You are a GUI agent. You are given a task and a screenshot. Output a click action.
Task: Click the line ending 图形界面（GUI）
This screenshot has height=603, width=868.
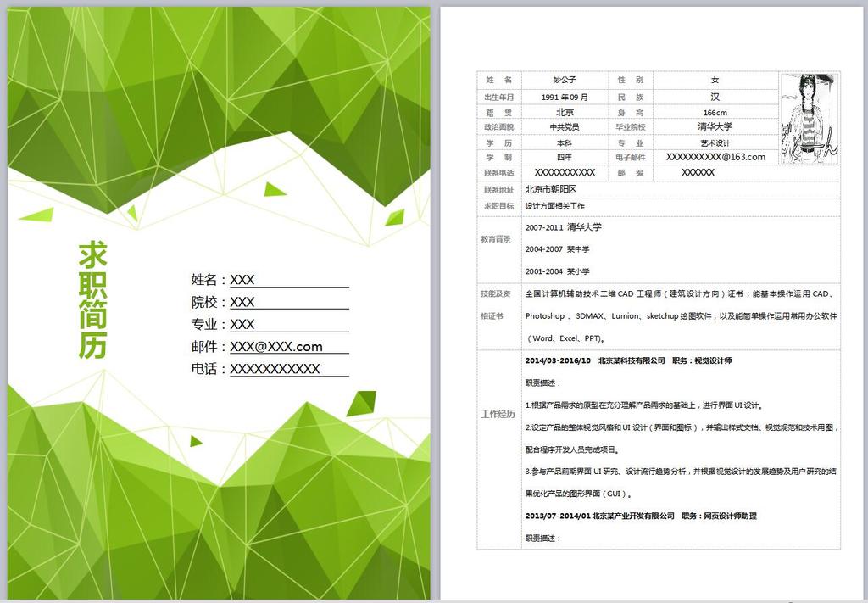578,494
